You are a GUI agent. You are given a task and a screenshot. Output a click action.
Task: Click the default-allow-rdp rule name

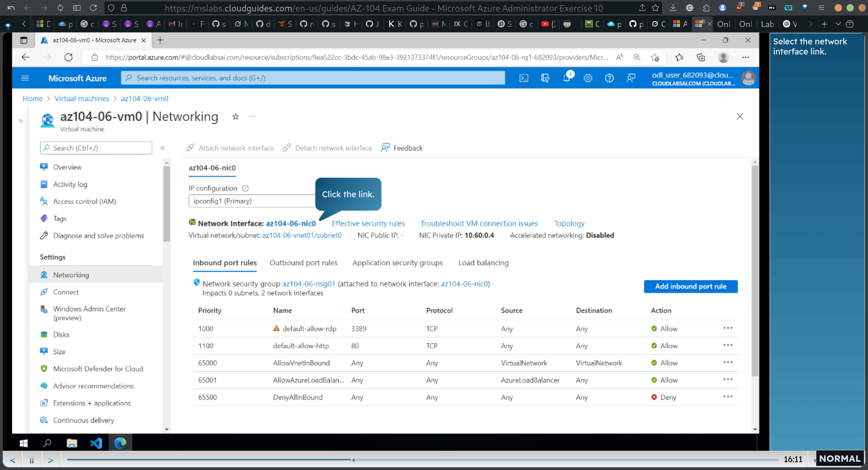(309, 329)
